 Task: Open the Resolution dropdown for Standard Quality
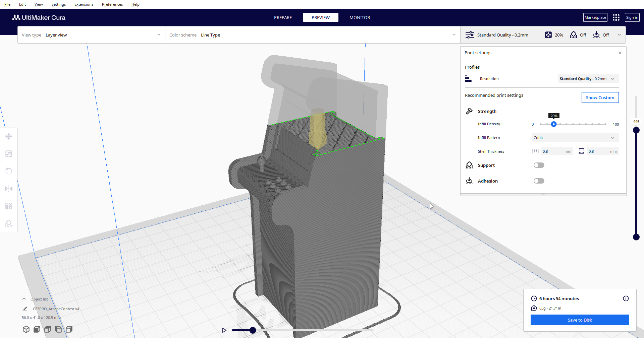(x=588, y=79)
